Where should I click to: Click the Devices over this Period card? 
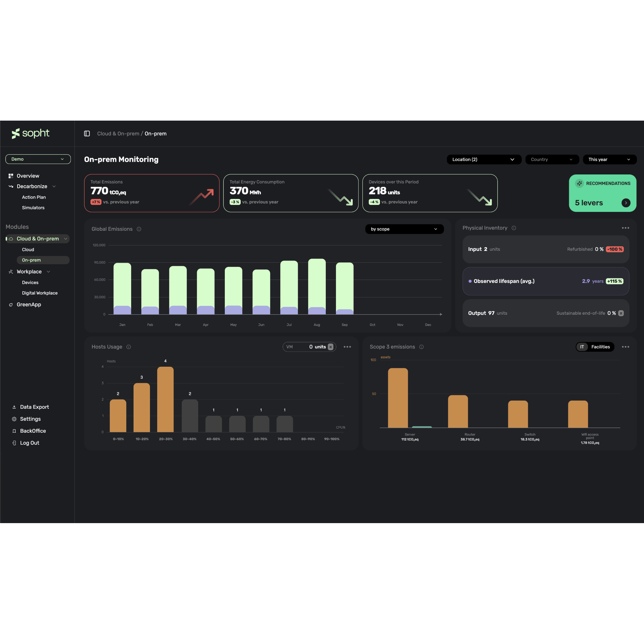tap(430, 193)
